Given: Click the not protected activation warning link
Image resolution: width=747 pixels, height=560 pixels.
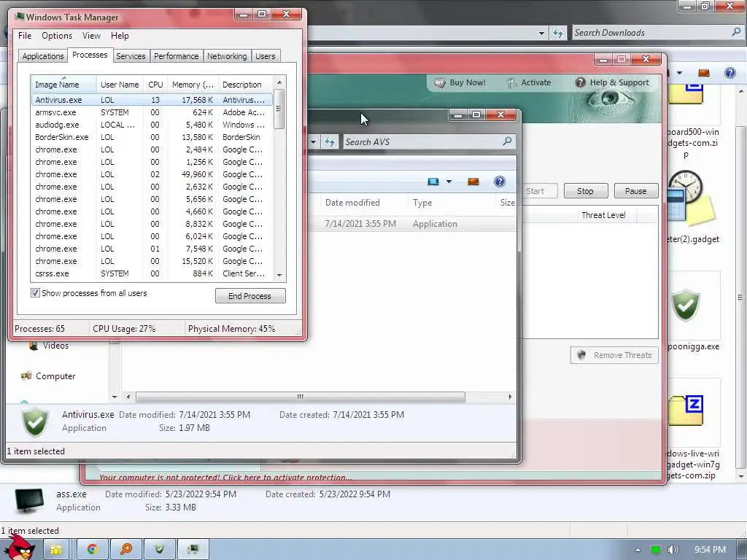Looking at the screenshot, I should [x=225, y=477].
